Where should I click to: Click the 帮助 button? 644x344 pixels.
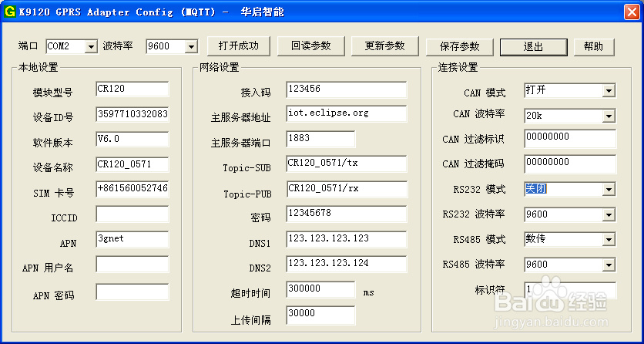click(x=594, y=47)
